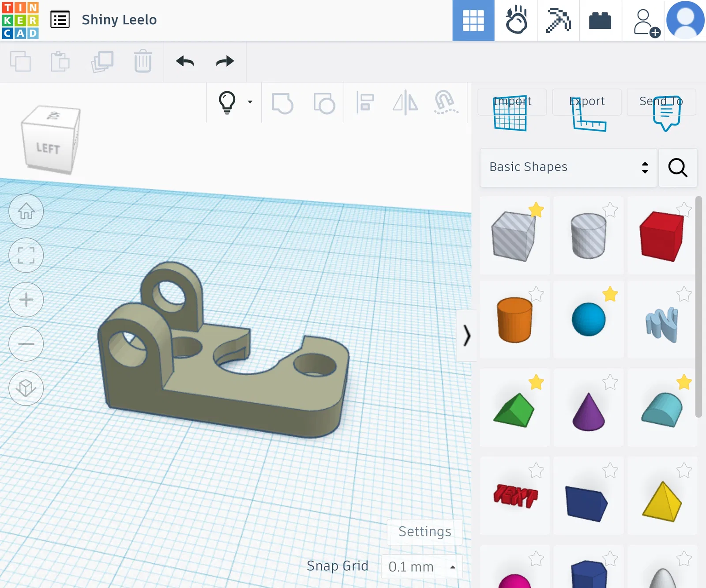The image size is (706, 588).
Task: Favorite the purple Cone shape star
Action: (x=610, y=382)
